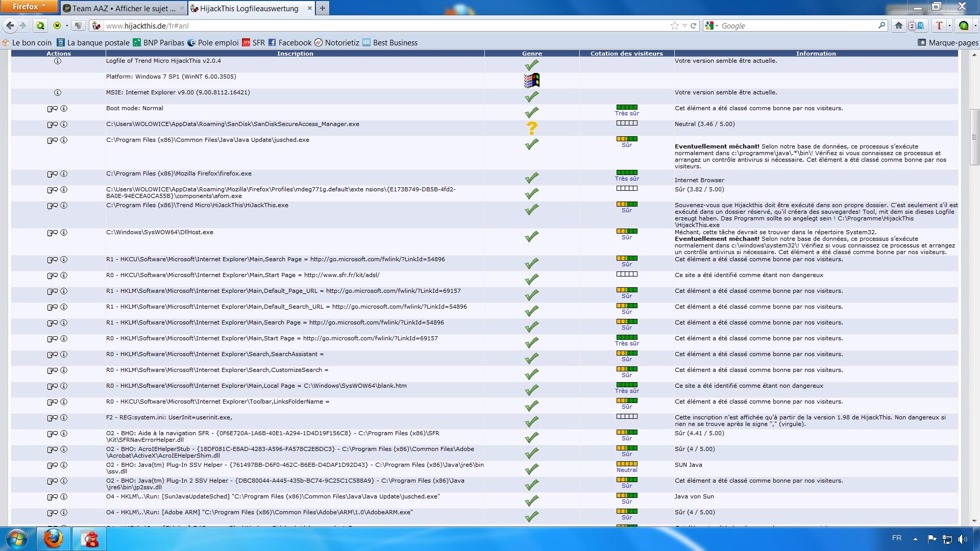
Task: Close the HijackThis Logfileauswertung tab
Action: coord(309,8)
